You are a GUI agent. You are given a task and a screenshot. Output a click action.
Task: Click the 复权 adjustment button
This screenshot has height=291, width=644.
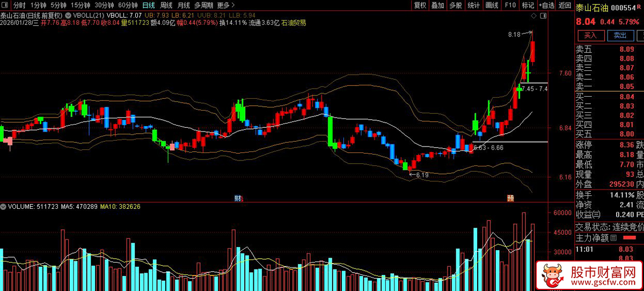[420, 5]
